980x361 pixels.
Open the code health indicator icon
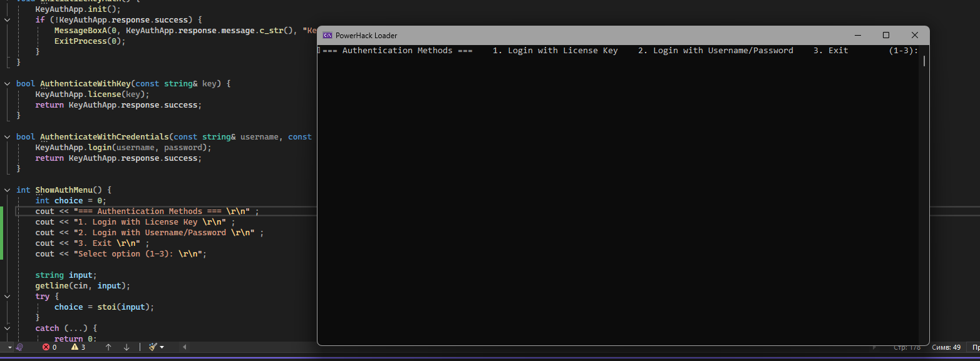pyautogui.click(x=20, y=347)
